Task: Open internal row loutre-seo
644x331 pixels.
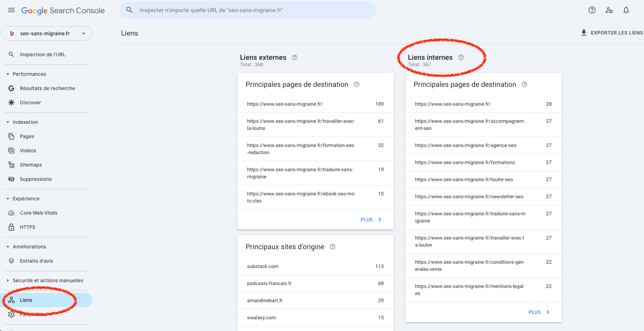Action: click(484, 179)
